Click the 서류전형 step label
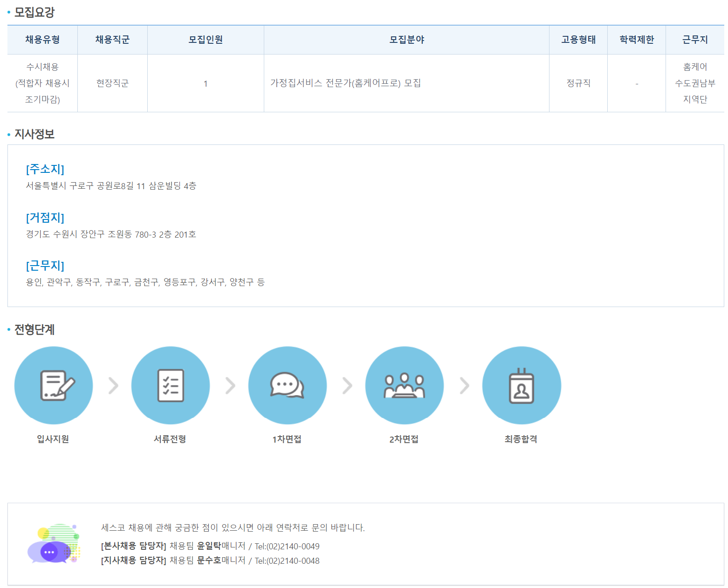This screenshot has height=588, width=728. [170, 439]
